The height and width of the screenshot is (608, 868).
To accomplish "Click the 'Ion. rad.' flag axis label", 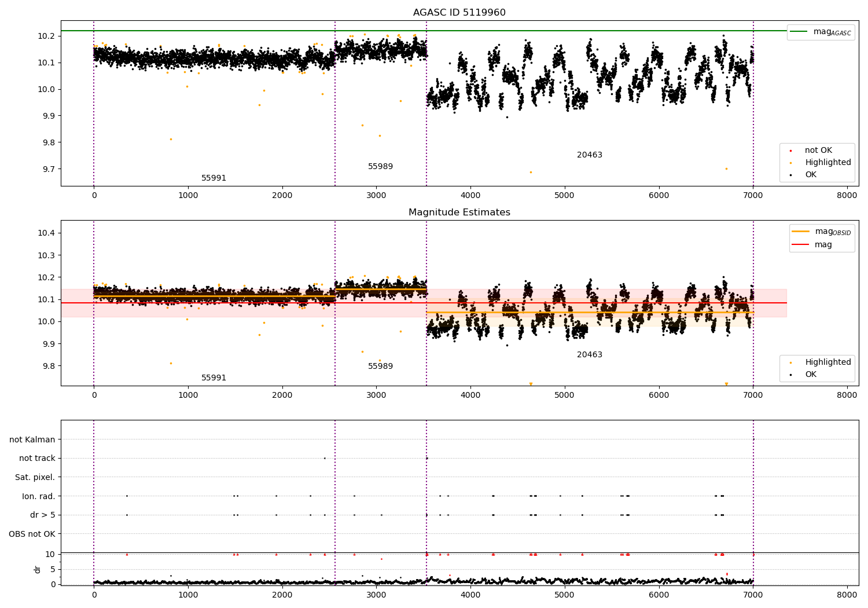I will pyautogui.click(x=38, y=497).
